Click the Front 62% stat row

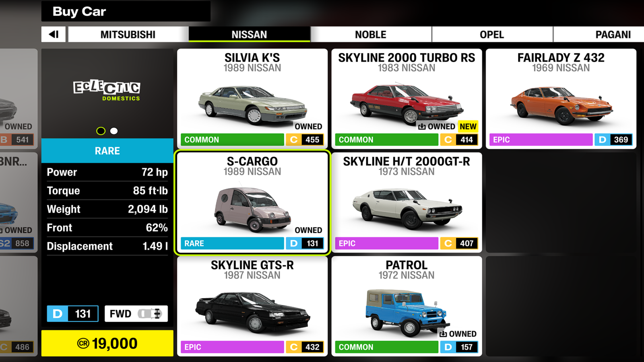pyautogui.click(x=107, y=228)
